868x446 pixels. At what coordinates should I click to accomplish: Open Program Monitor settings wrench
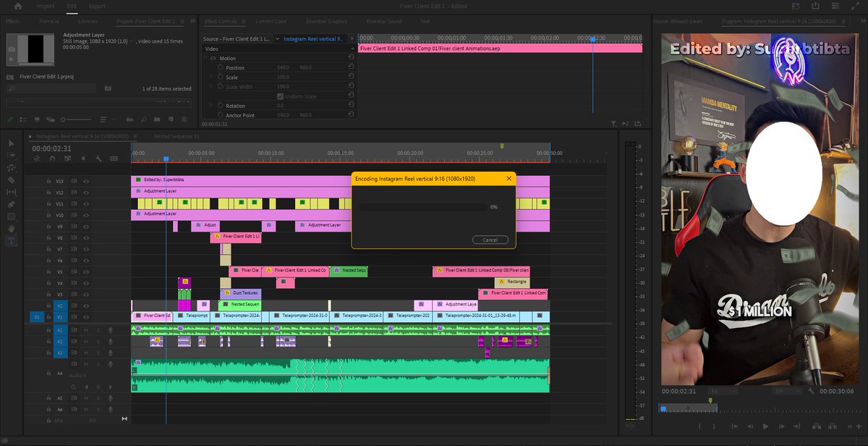coord(811,391)
